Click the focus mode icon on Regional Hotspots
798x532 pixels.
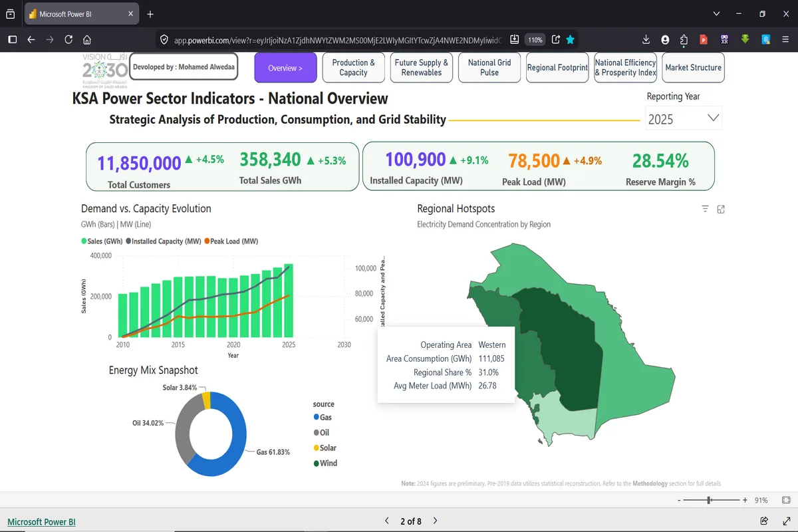pyautogui.click(x=721, y=209)
